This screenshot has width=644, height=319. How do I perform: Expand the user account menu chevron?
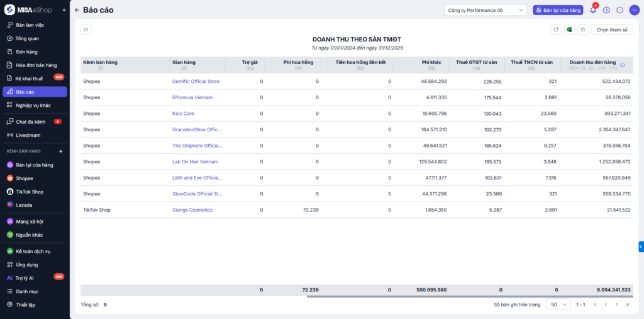tap(634, 10)
